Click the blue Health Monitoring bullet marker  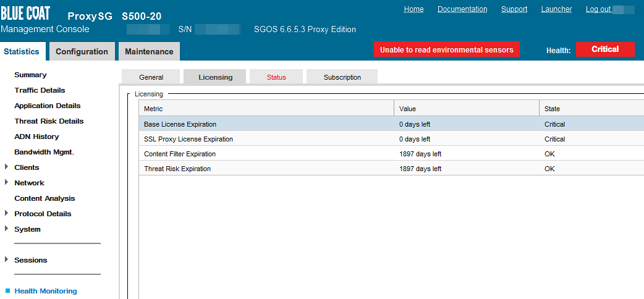(7, 291)
